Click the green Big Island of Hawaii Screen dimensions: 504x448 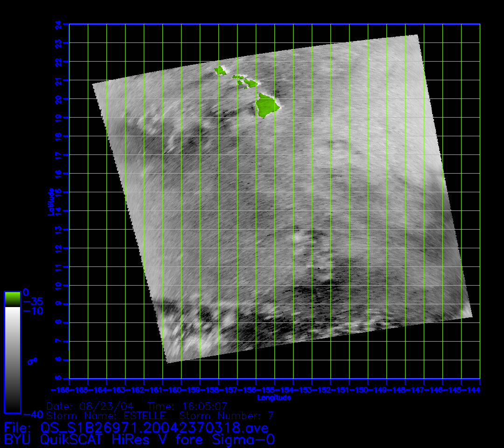click(265, 105)
